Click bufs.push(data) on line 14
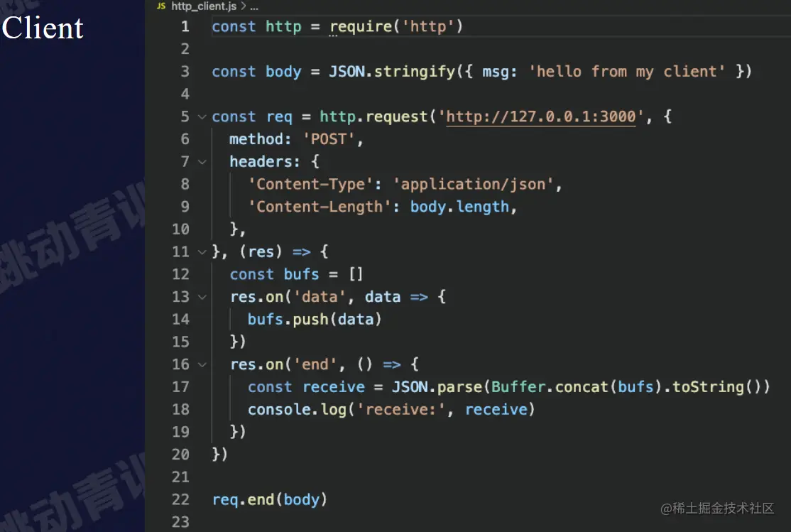Image resolution: width=791 pixels, height=532 pixels. coord(315,320)
